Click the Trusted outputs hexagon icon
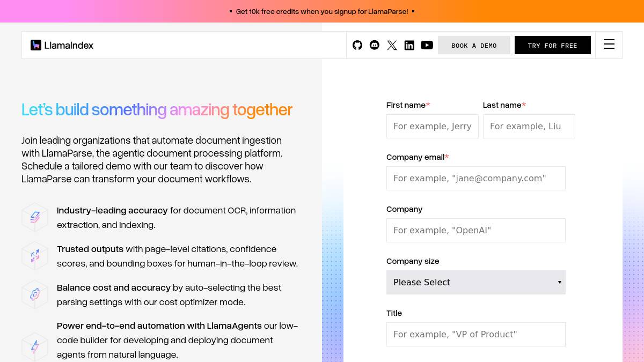Image resolution: width=644 pixels, height=362 pixels. tap(35, 256)
